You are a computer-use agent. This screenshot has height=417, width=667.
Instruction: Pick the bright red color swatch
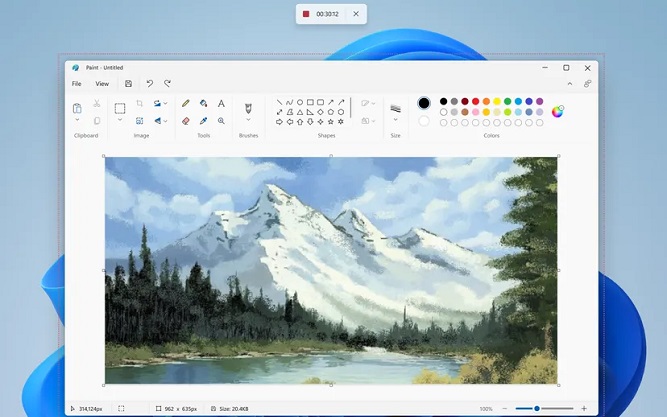tap(476, 101)
